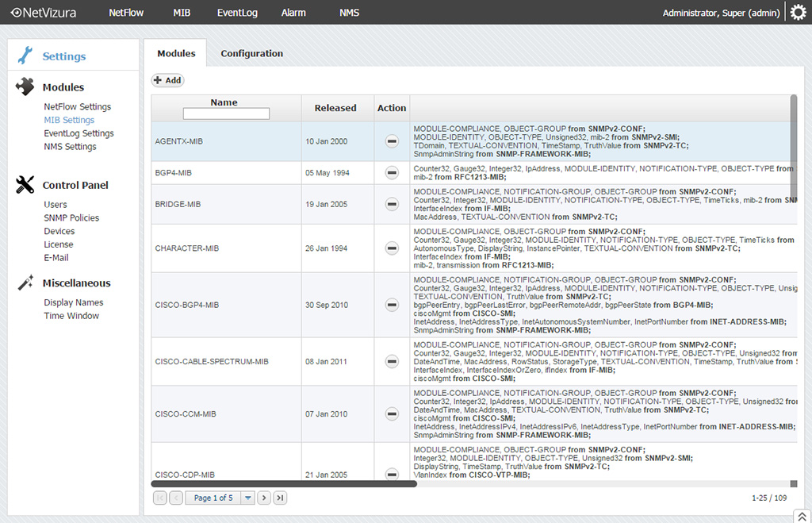This screenshot has height=523, width=812.
Task: Open the MIB menu
Action: (182, 13)
